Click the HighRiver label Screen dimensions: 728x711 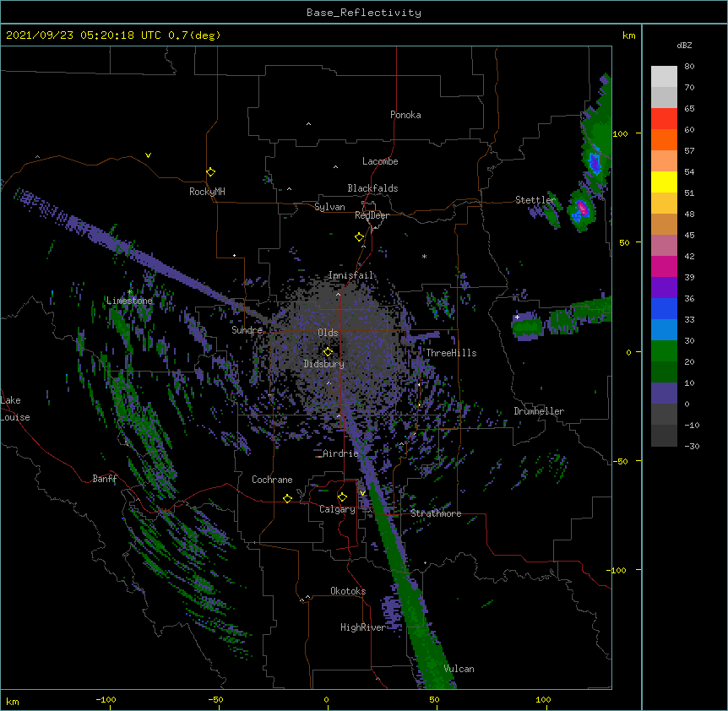click(362, 627)
